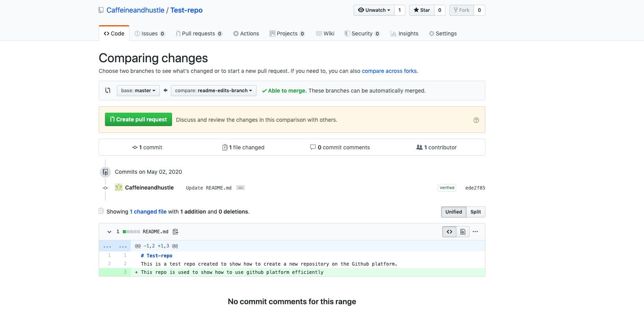Select added line number 3 in the diff

pos(123,272)
